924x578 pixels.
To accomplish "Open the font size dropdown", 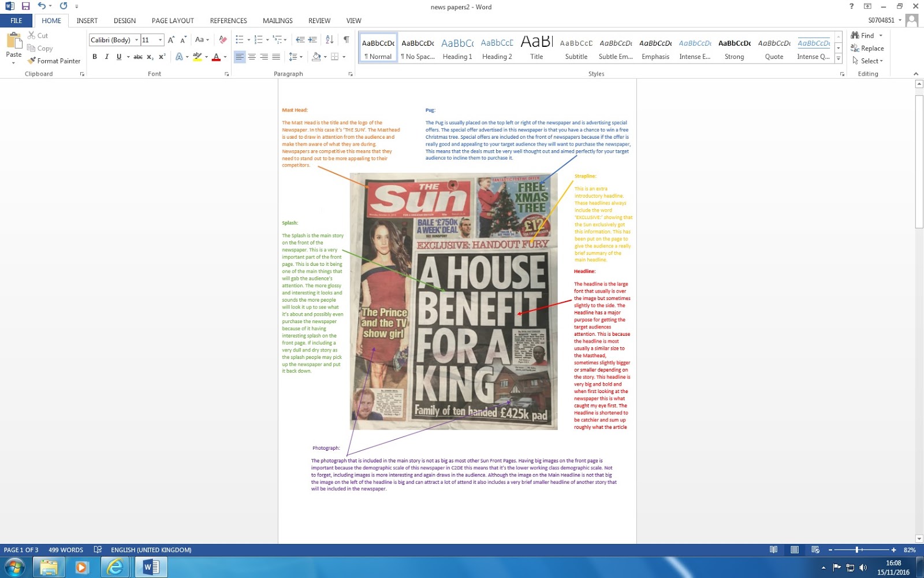I will [160, 40].
